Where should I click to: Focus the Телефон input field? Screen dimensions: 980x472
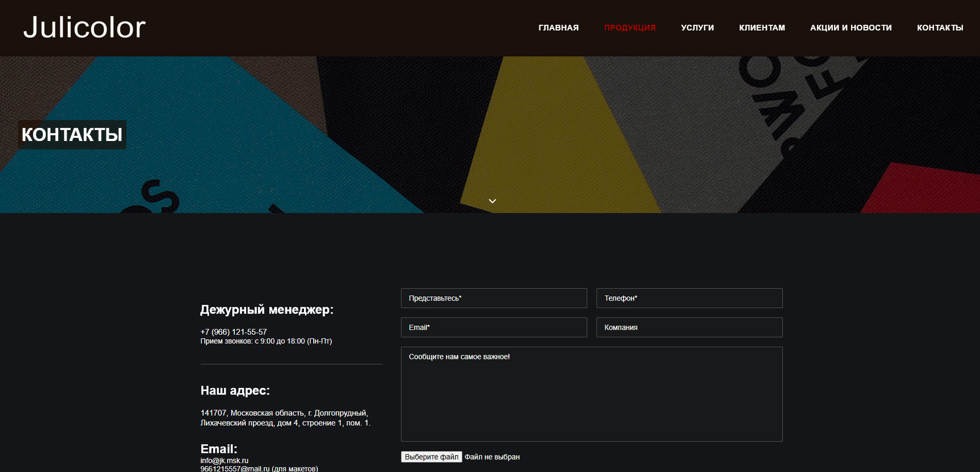pyautogui.click(x=689, y=298)
